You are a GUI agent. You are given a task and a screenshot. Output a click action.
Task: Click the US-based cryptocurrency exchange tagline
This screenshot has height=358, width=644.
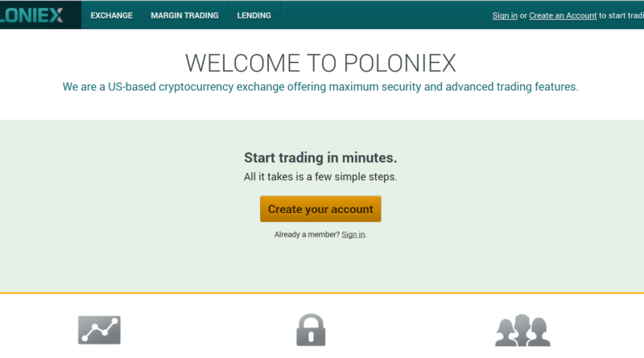click(x=320, y=87)
